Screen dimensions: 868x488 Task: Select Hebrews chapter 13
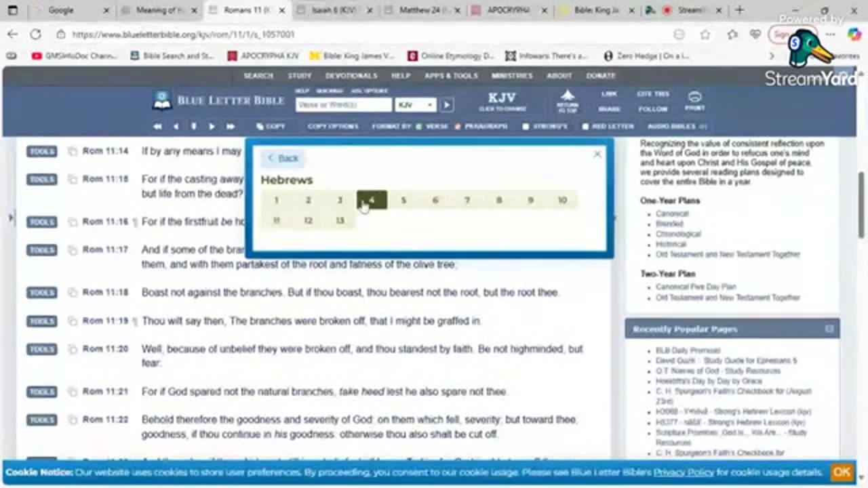340,220
